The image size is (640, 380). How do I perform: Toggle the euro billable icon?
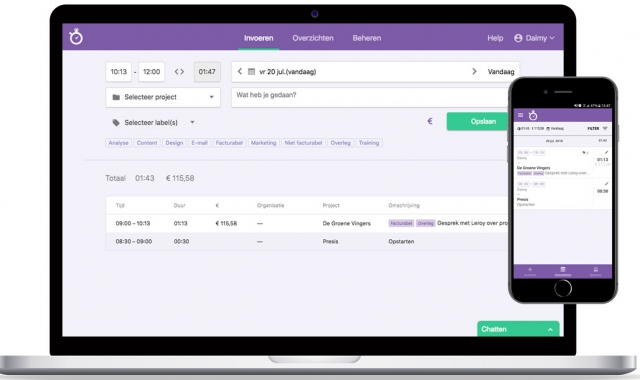pos(430,121)
